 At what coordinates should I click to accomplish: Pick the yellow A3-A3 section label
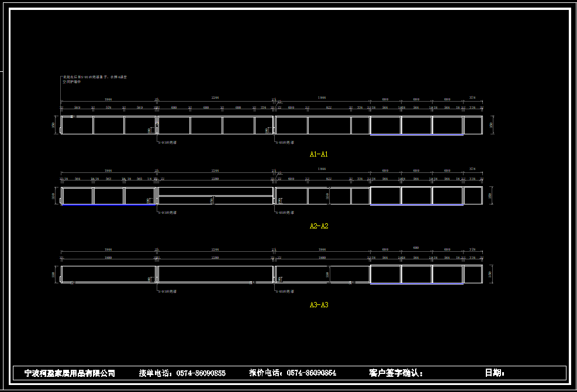click(x=319, y=305)
